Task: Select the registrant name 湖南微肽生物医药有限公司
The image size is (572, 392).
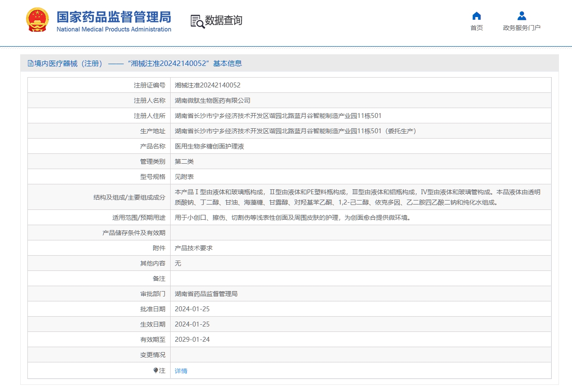Action: pos(212,100)
